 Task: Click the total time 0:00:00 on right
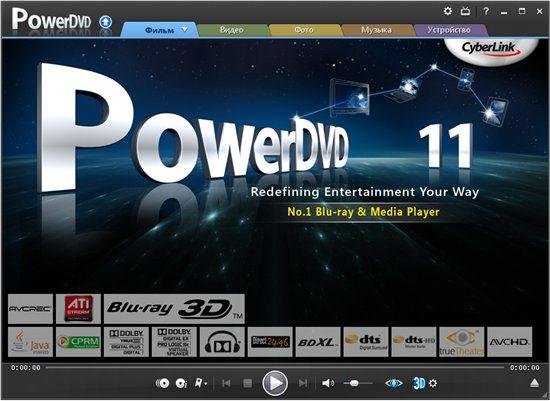(x=524, y=368)
